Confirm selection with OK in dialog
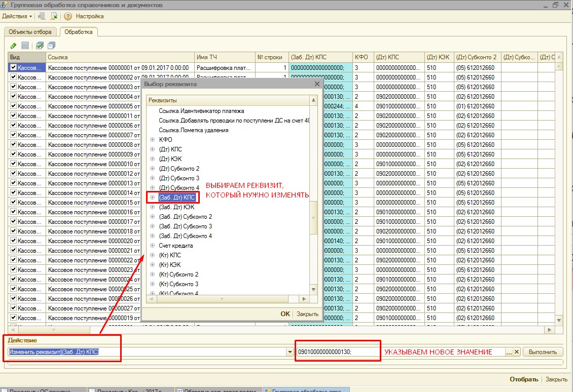Image resolution: width=573 pixels, height=392 pixels. pyautogui.click(x=285, y=313)
